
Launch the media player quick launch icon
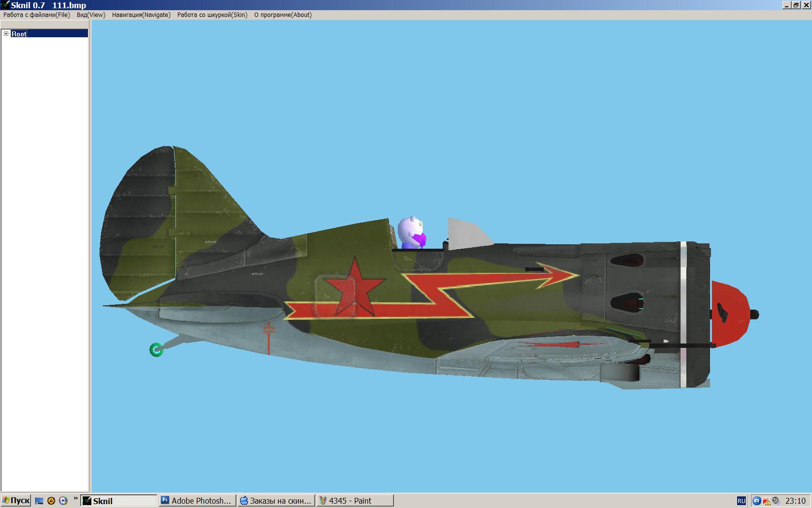(x=63, y=501)
